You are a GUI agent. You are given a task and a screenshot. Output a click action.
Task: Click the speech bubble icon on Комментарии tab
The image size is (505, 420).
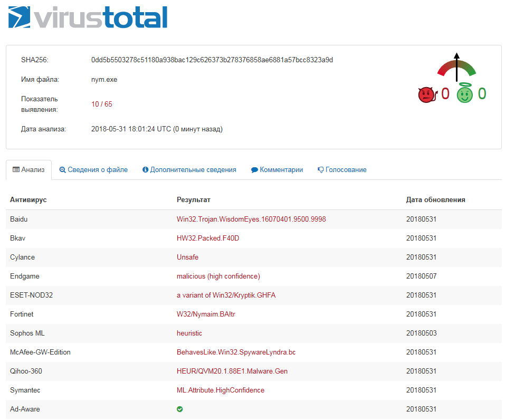pyautogui.click(x=254, y=170)
